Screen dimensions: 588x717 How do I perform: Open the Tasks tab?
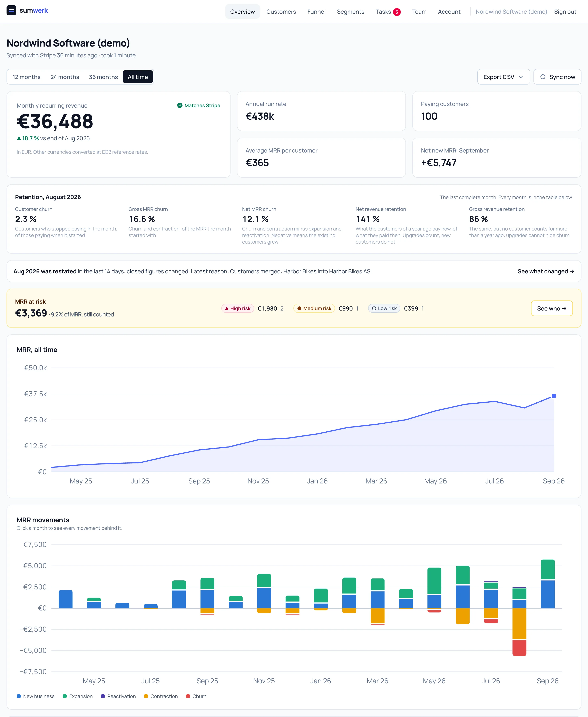coord(388,11)
